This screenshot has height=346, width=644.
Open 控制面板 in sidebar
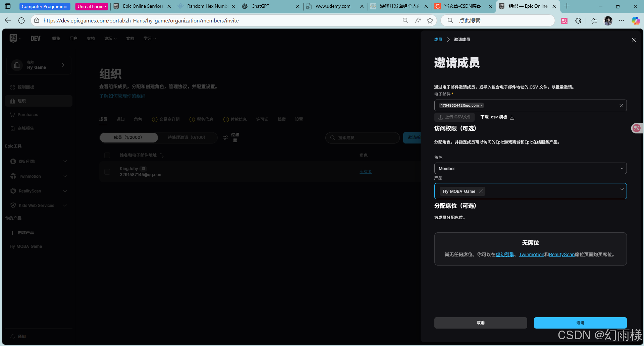pyautogui.click(x=39, y=87)
